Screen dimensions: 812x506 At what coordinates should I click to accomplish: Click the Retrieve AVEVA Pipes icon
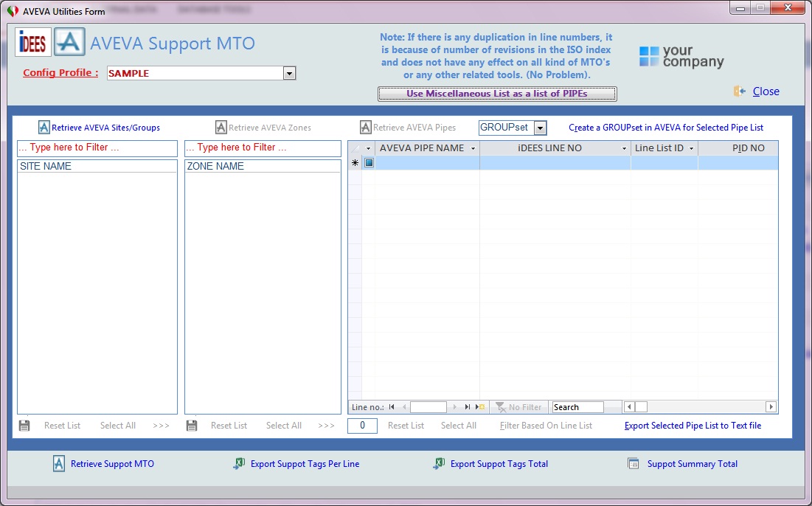(366, 128)
